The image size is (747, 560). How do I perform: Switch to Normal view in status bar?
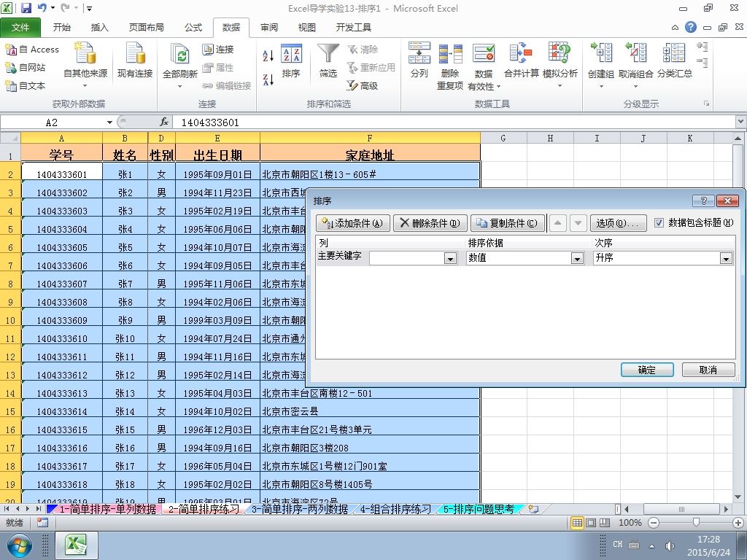click(577, 523)
